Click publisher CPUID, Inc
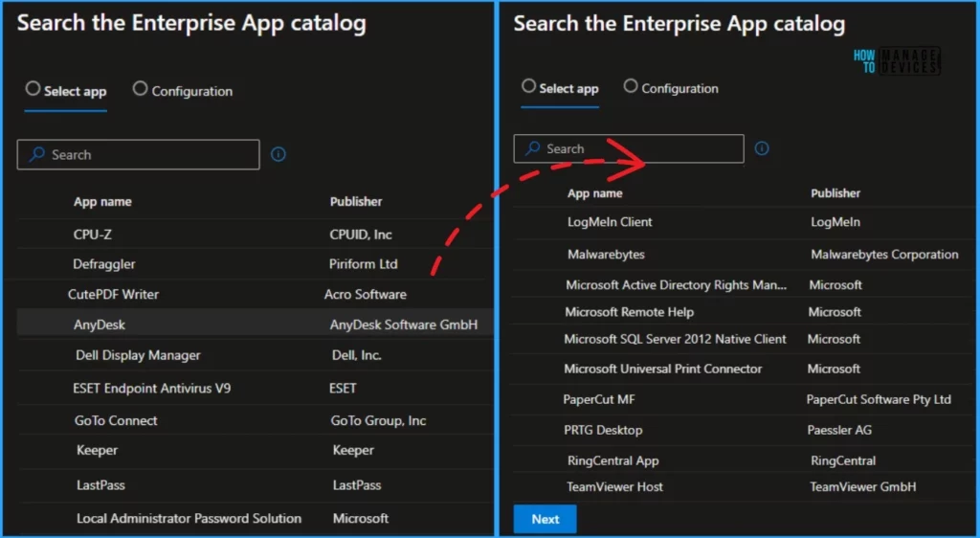 [361, 235]
